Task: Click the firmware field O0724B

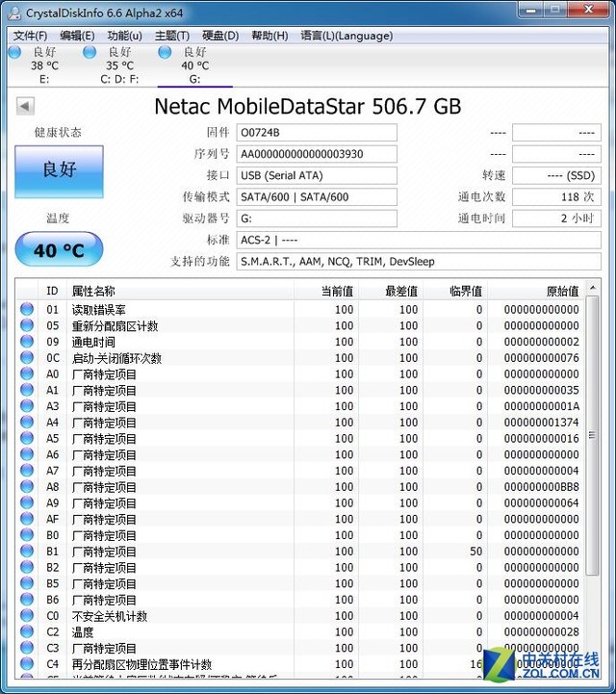Action: point(317,133)
